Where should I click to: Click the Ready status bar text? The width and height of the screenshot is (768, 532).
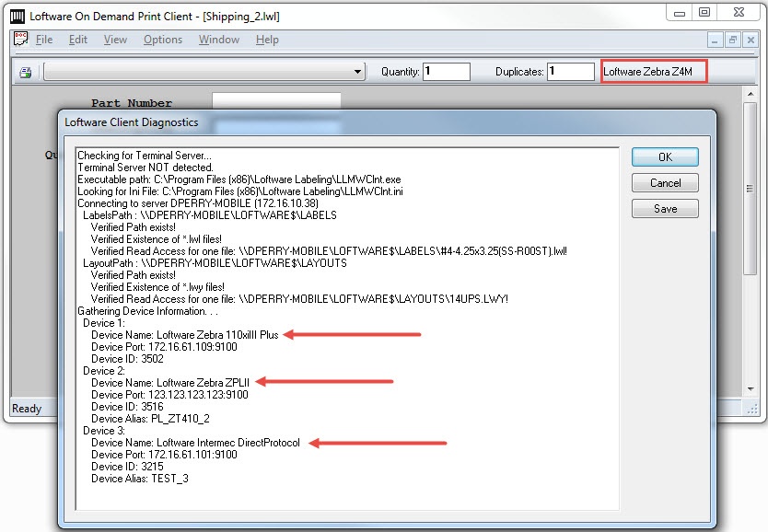27,409
